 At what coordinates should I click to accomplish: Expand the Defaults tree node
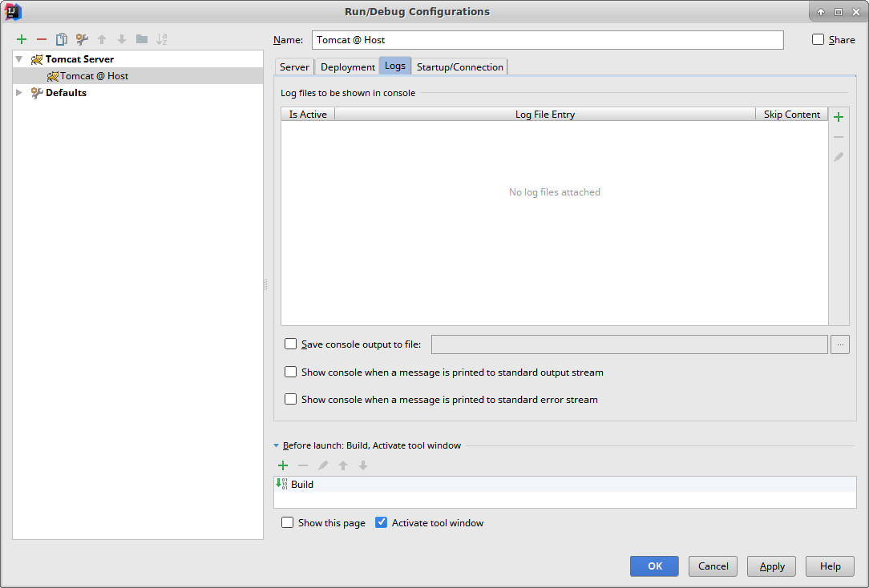click(x=20, y=93)
